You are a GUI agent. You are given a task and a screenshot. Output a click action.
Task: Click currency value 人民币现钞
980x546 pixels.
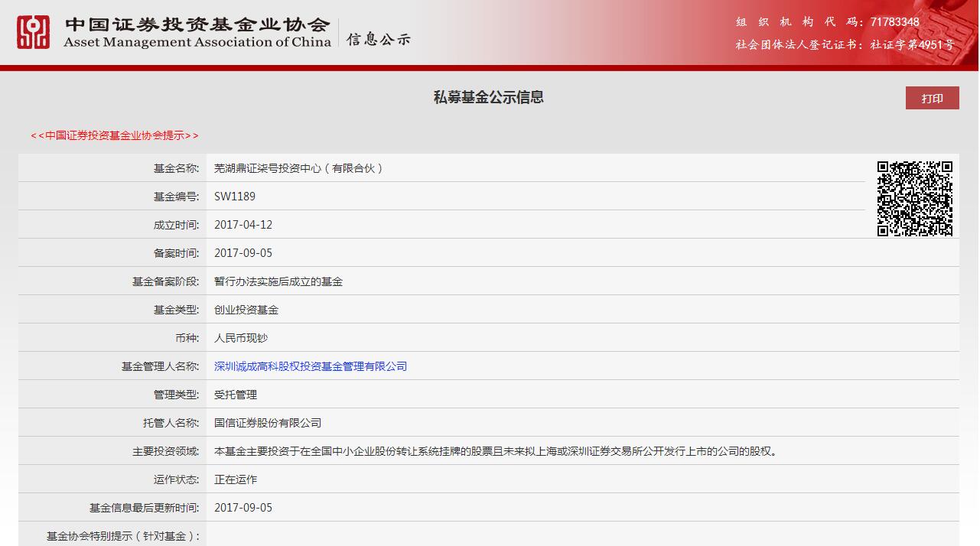(241, 338)
